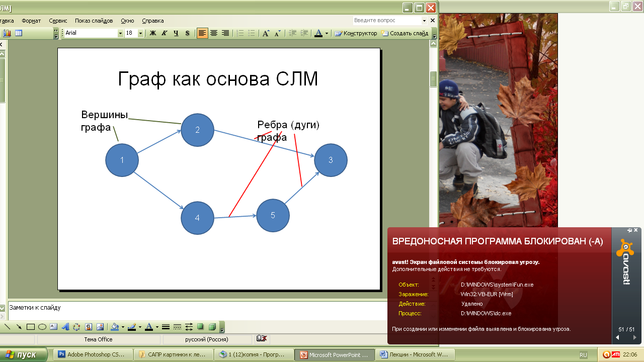Screen dimensions: 644x362
Task: Select the Rectangle drawing tool
Action: point(31,327)
